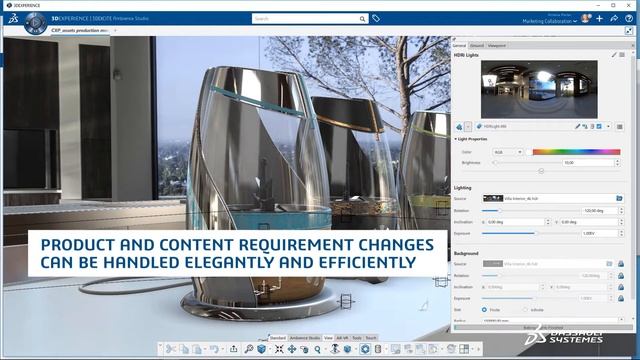640x360 pixels.
Task: Open the dropdown arrow next to Paste
Action: pos(205,349)
